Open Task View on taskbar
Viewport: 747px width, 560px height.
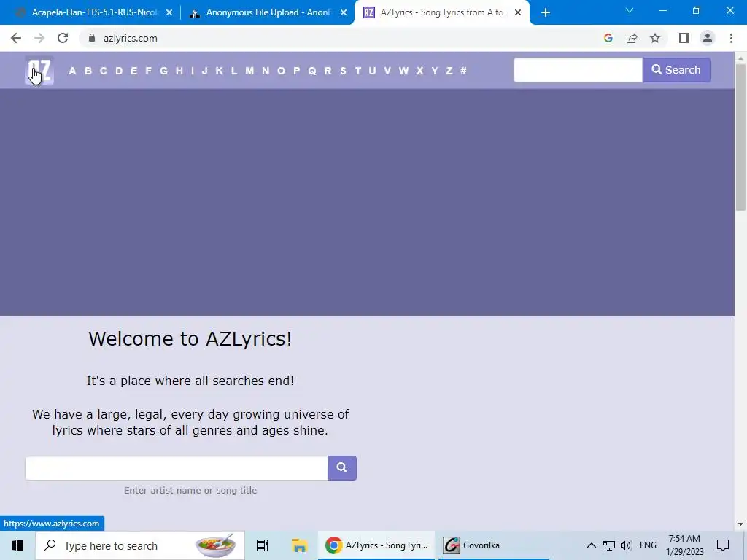pyautogui.click(x=263, y=545)
